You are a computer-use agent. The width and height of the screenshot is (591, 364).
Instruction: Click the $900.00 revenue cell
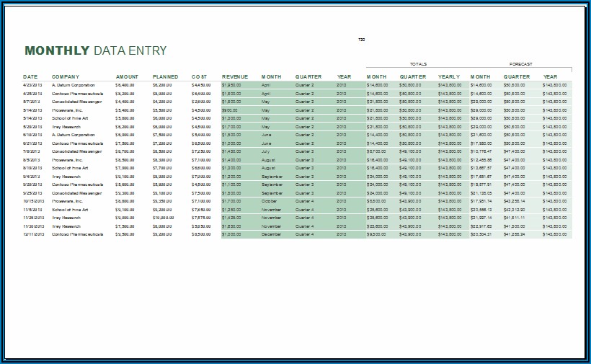230,110
